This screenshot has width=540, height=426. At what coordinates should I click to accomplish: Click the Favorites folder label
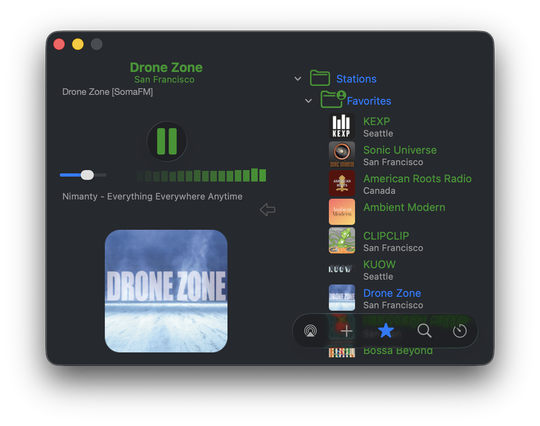click(369, 101)
